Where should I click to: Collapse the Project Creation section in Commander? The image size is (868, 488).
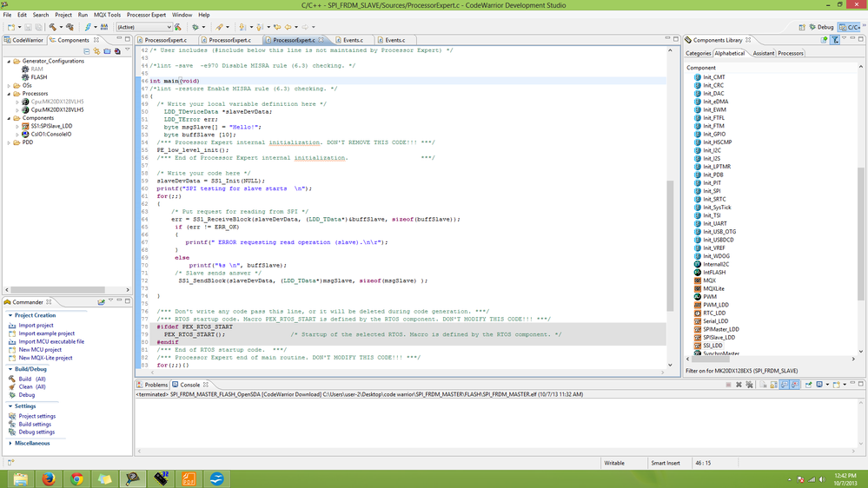(10, 315)
